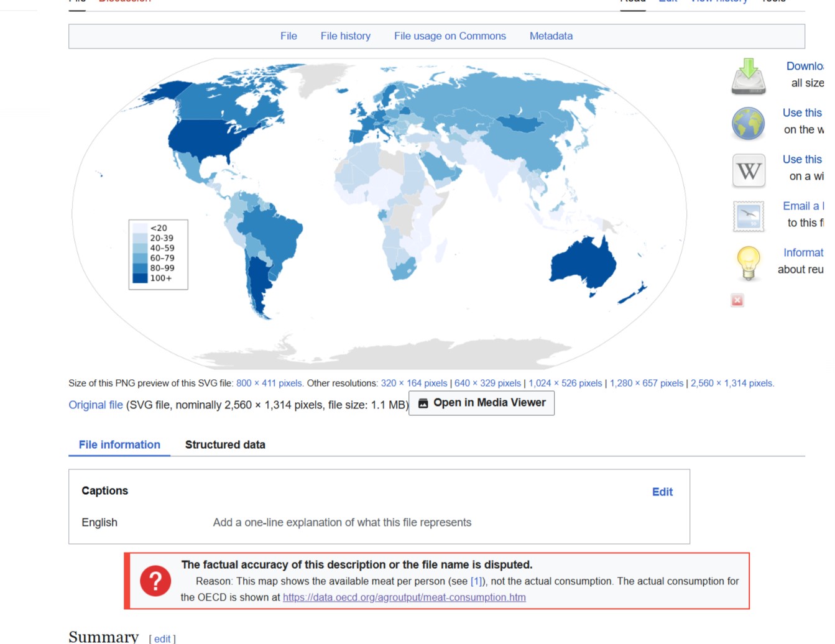835x644 pixels.
Task: Click the '100+' legend color swatch
Action: 140,278
